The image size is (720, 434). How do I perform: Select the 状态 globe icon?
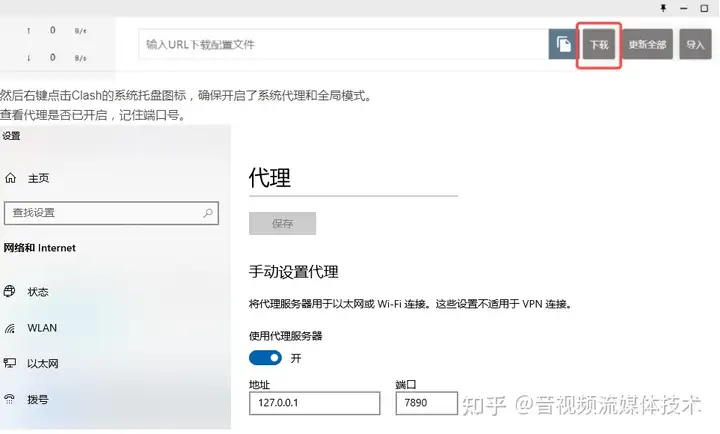tap(10, 291)
